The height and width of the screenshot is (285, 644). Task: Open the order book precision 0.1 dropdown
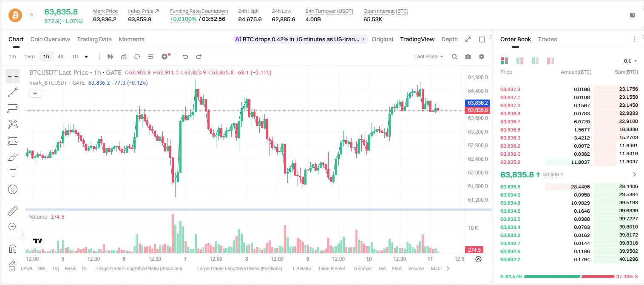[630, 61]
